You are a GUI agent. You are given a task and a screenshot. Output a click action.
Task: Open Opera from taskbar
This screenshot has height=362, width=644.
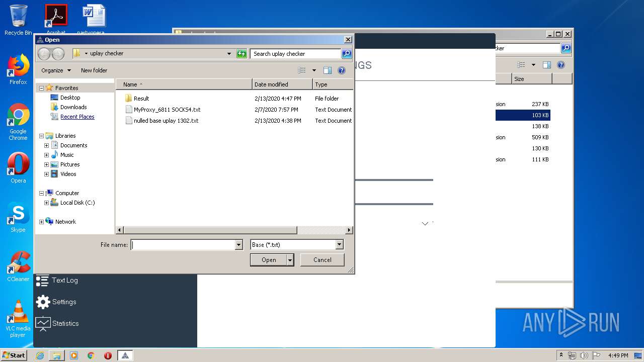[x=108, y=355]
